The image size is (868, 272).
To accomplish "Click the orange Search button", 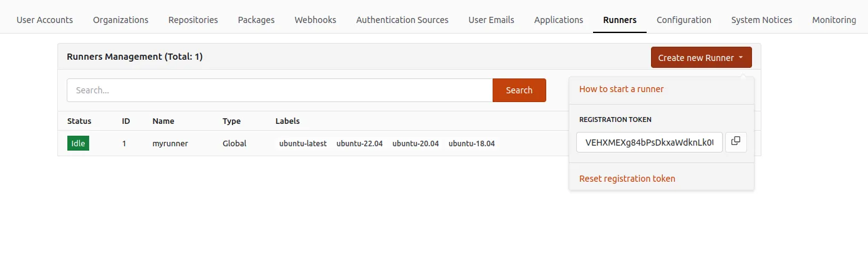I will click(519, 90).
